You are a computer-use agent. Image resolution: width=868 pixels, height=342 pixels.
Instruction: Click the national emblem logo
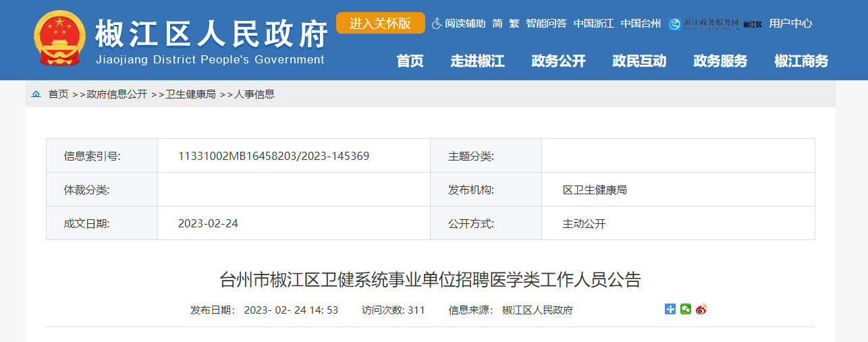59,38
